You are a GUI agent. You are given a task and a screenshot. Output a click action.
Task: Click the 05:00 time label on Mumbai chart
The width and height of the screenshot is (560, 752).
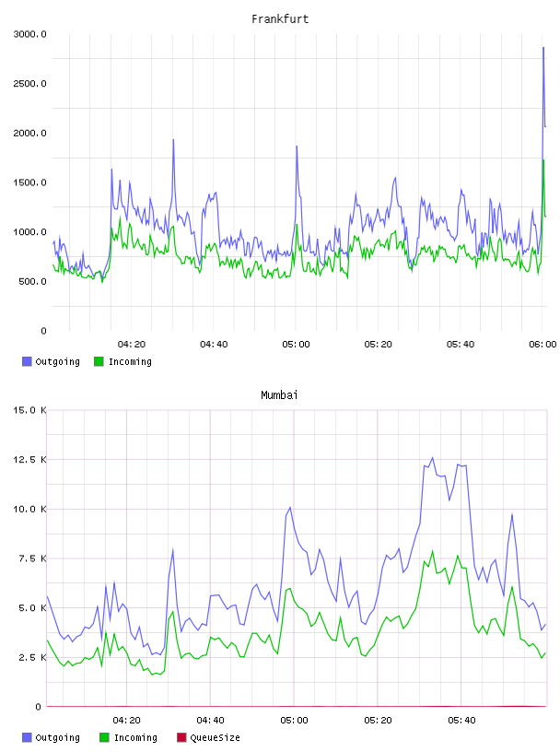[294, 721]
